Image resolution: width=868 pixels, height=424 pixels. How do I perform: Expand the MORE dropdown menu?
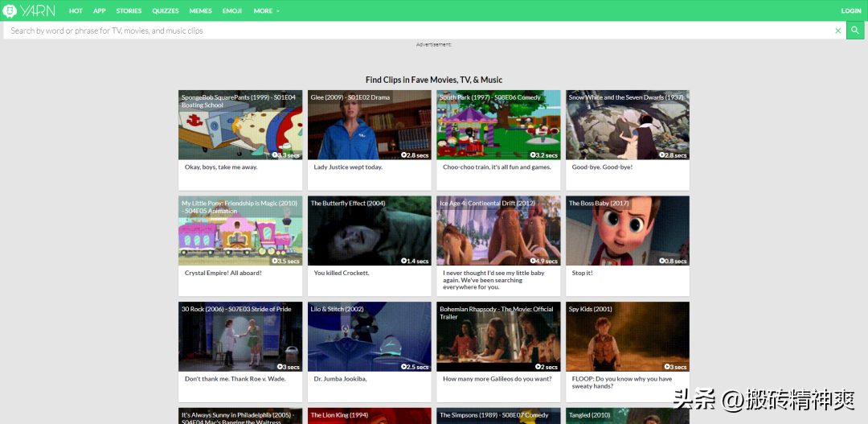(266, 11)
